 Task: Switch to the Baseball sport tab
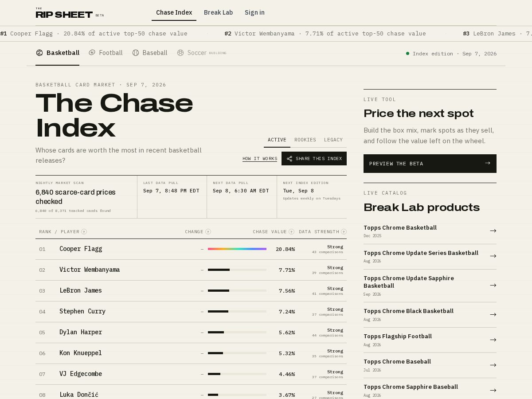click(150, 53)
